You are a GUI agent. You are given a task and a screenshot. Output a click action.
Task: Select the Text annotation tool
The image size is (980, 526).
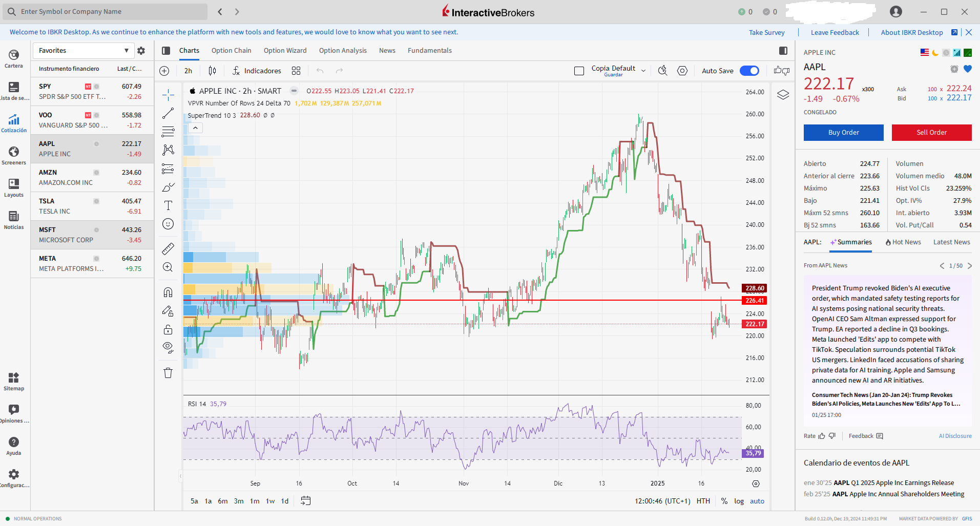[x=168, y=205]
